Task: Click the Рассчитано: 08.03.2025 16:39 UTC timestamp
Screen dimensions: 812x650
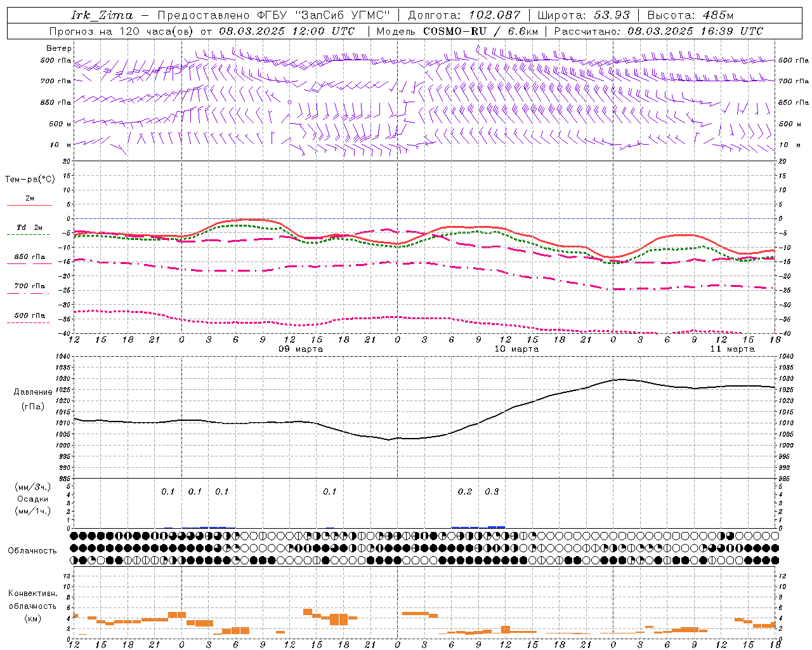Action: [658, 31]
